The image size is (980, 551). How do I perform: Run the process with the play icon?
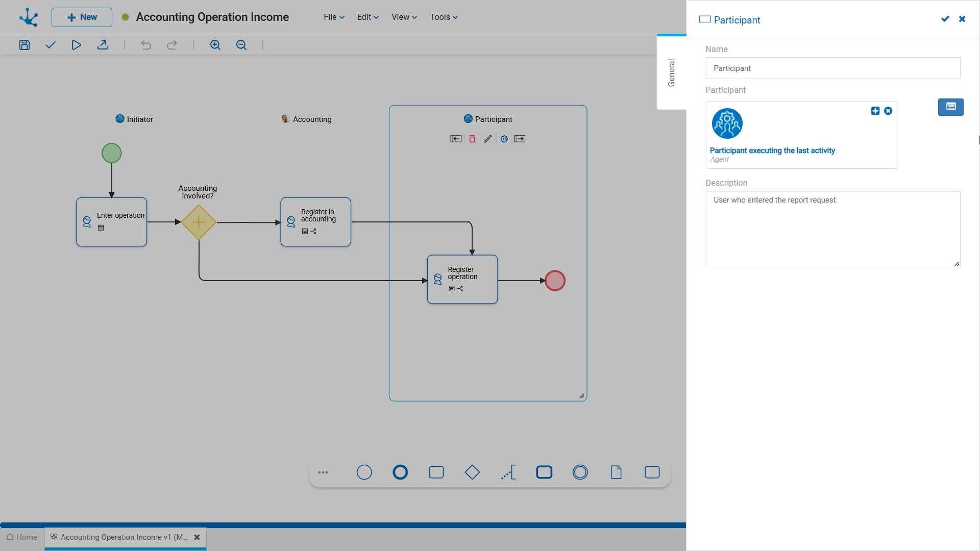(x=76, y=45)
